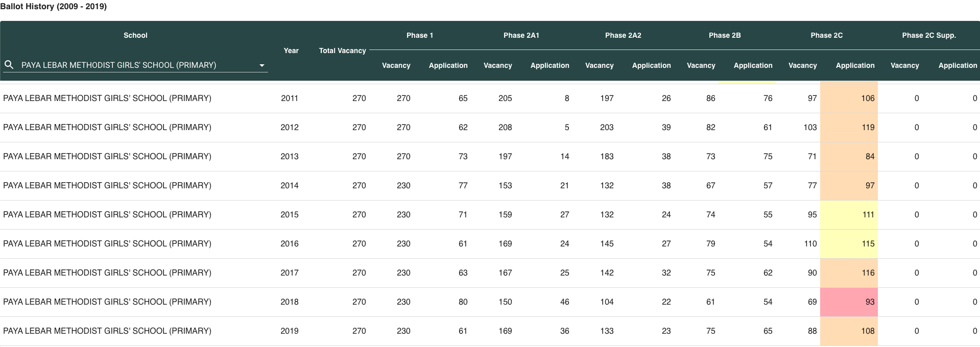
Task: Click Phase 2C application value 84
Action: pos(870,156)
